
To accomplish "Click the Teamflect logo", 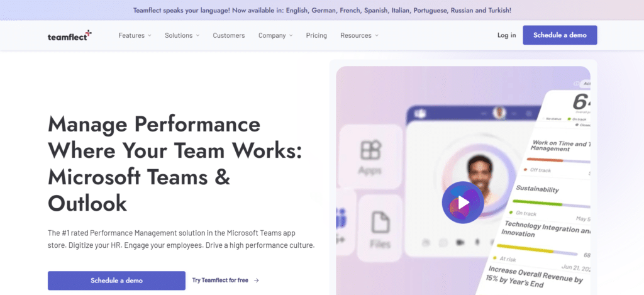I will pos(69,36).
